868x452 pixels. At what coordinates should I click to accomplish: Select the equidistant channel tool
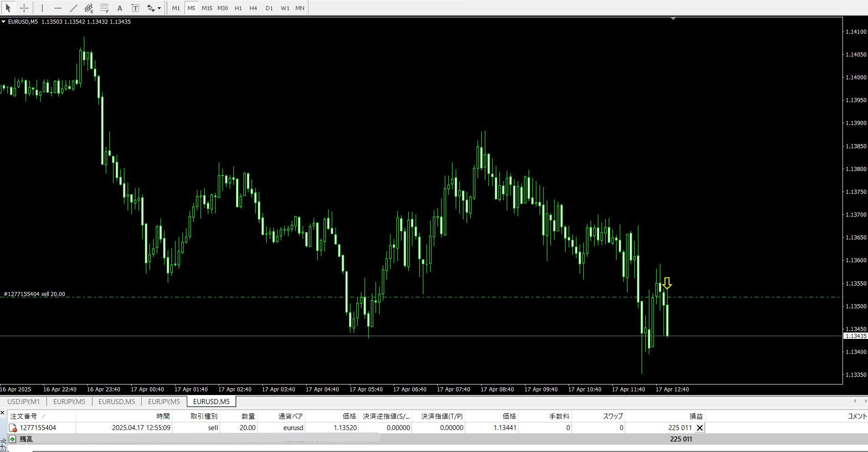(x=89, y=8)
